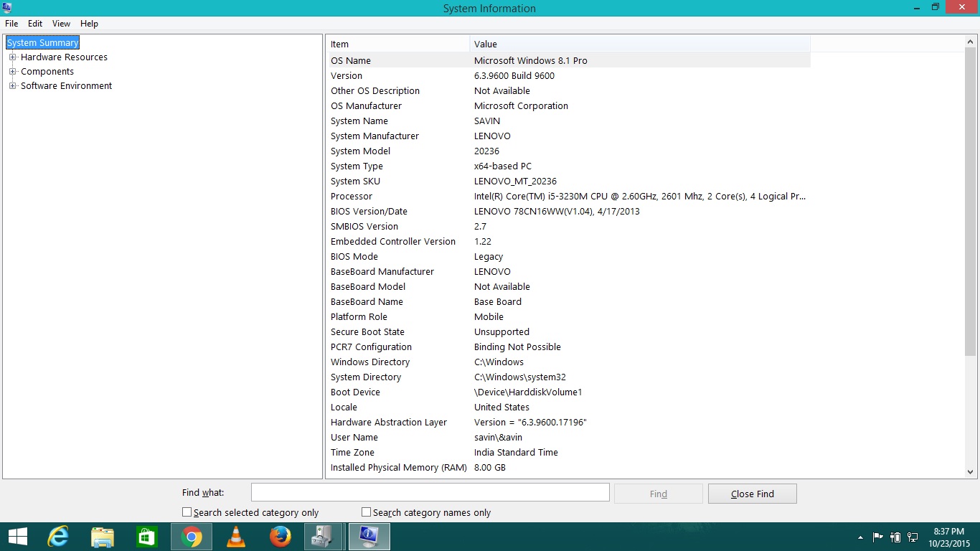Image resolution: width=980 pixels, height=551 pixels.
Task: Click the Close Find button
Action: pos(752,494)
